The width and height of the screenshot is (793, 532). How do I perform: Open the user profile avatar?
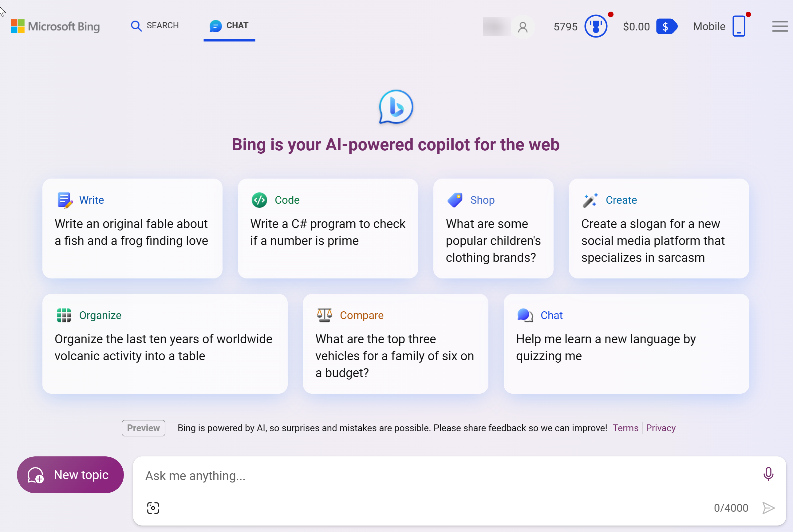pyautogui.click(x=523, y=27)
